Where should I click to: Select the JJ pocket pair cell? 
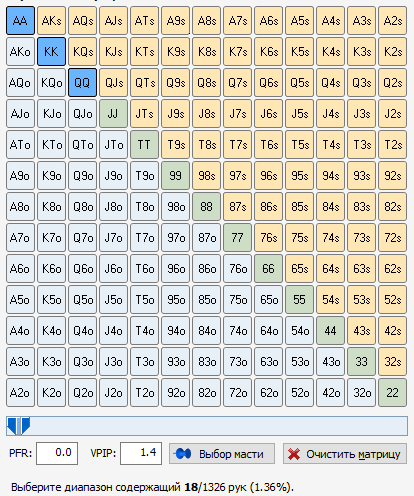[x=113, y=114]
